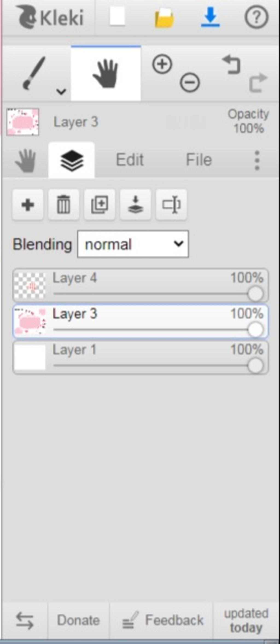280x644 pixels.
Task: Duplicate the current layer
Action: pyautogui.click(x=99, y=204)
